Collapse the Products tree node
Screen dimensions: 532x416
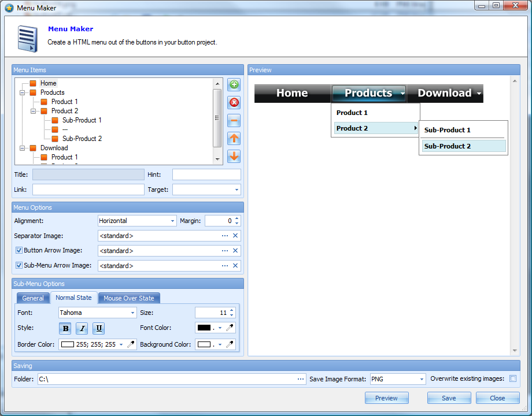tap(22, 92)
